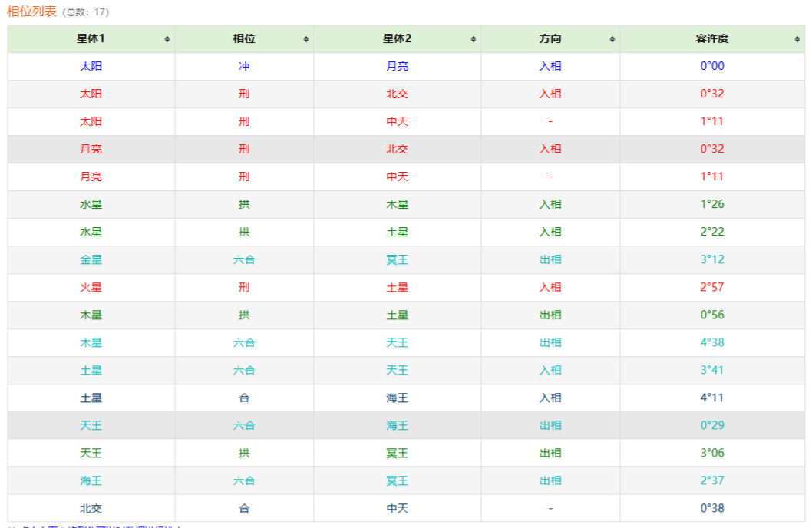Select 金星 in the 星体1 column
Screen dimensions: 812x528
(91, 259)
